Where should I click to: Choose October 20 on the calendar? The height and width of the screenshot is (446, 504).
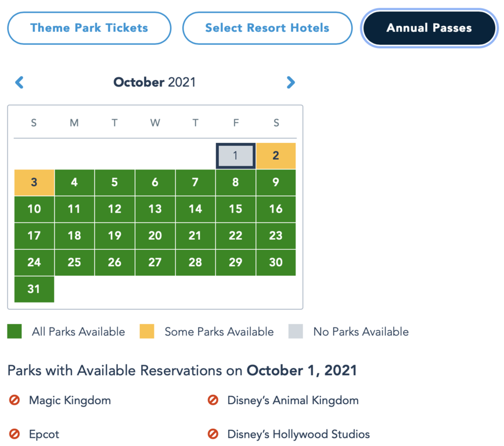(x=155, y=236)
